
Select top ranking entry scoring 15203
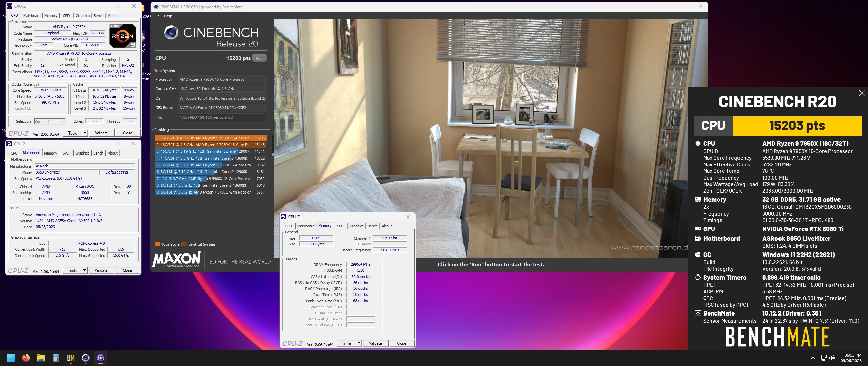[x=211, y=138]
